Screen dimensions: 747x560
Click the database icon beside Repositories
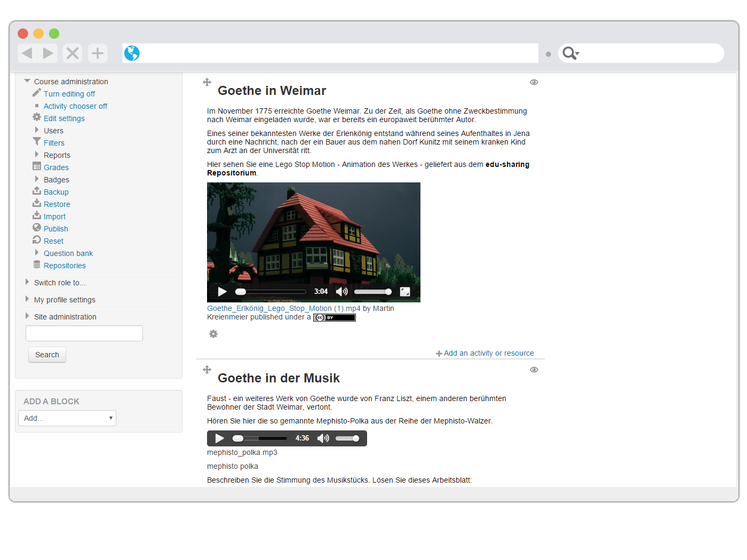tap(37, 265)
